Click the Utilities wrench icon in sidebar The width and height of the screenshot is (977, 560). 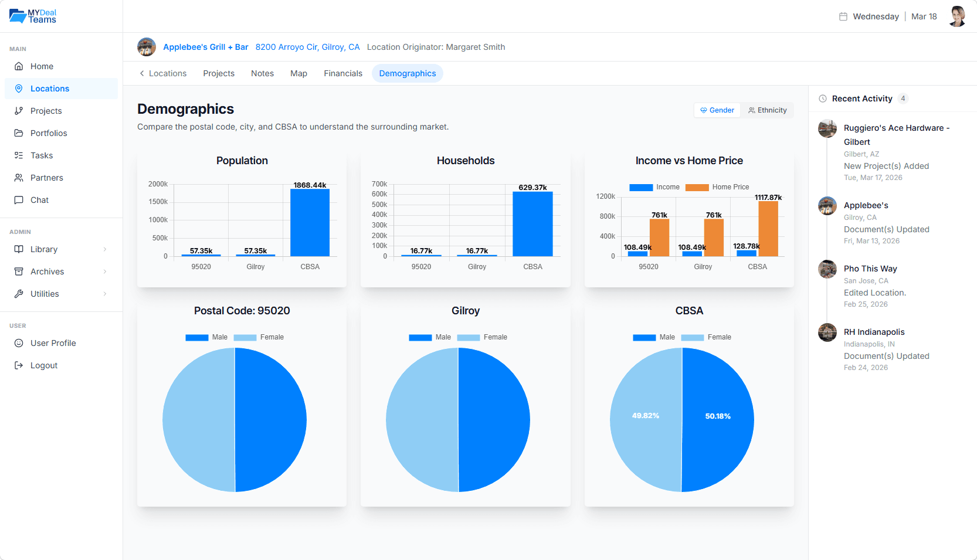point(19,294)
